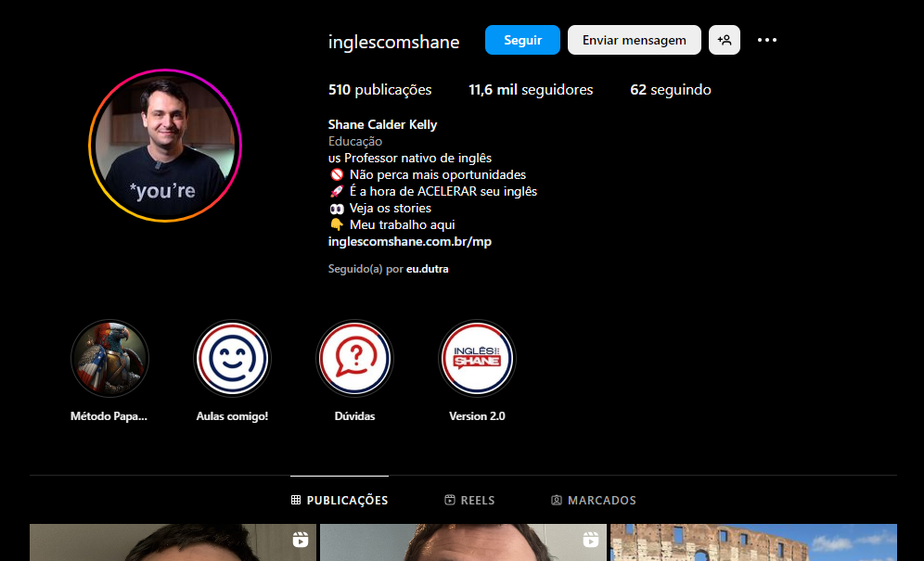Click the Version 2.0 highlight label
Viewport: 924px width, 561px height.
[x=478, y=416]
